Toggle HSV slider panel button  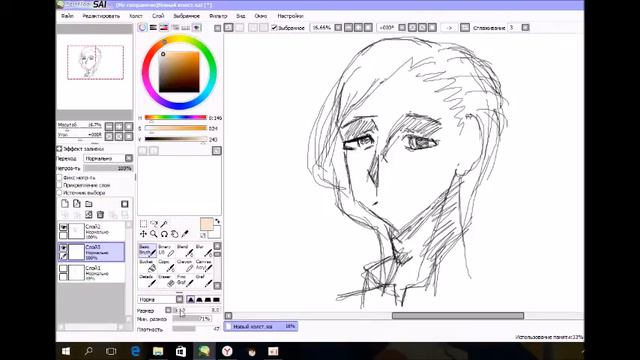click(164, 28)
